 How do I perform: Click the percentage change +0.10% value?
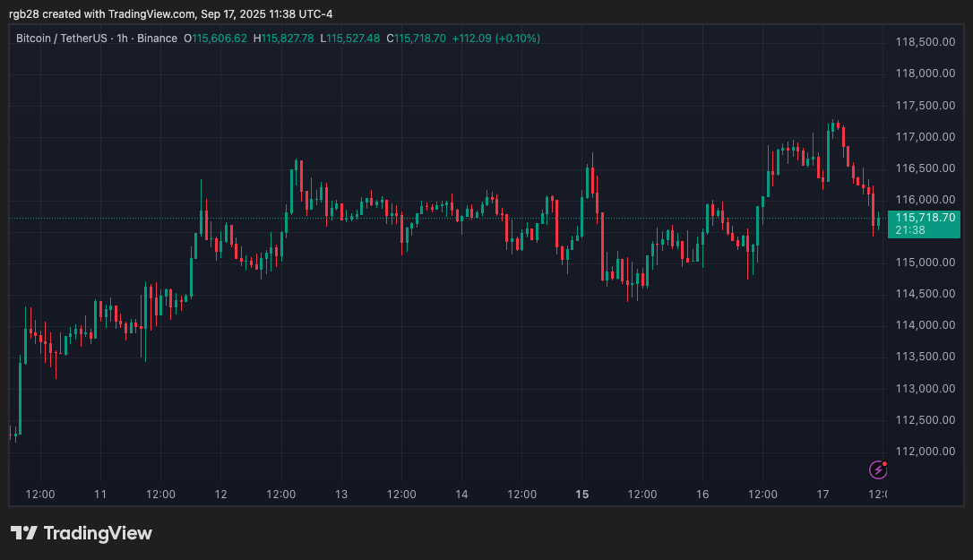[514, 39]
